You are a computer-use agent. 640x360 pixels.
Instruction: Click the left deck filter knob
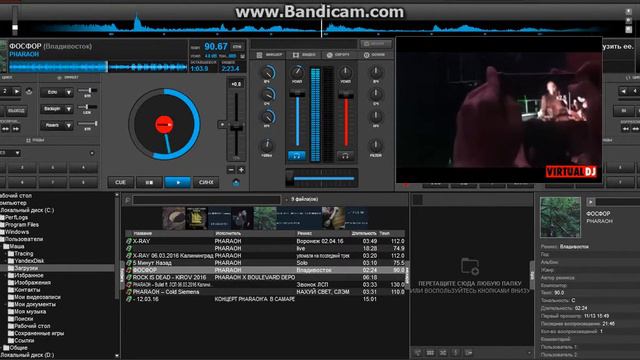(267, 145)
